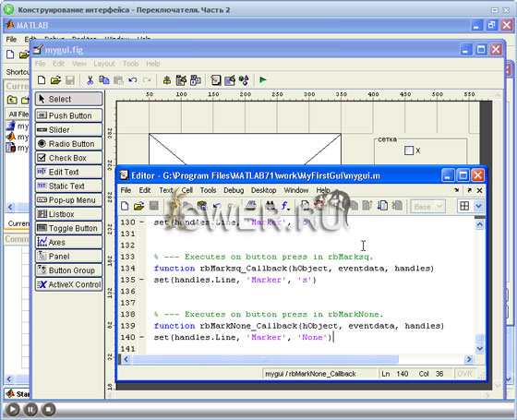Click Editor horizontal scrollbar thumb
This screenshot has width=517, height=420.
(x=266, y=359)
